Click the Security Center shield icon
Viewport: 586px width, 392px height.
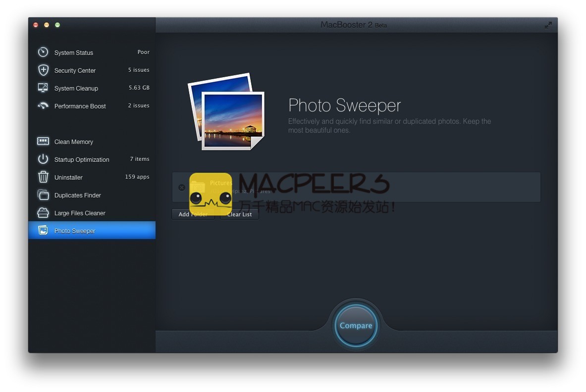[43, 70]
